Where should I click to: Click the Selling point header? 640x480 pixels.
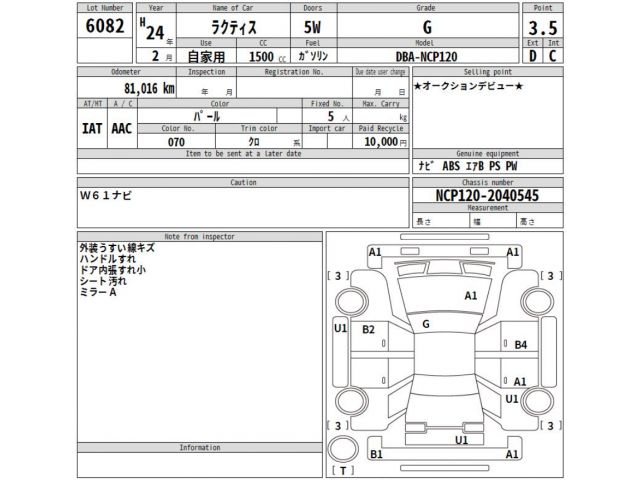point(488,72)
